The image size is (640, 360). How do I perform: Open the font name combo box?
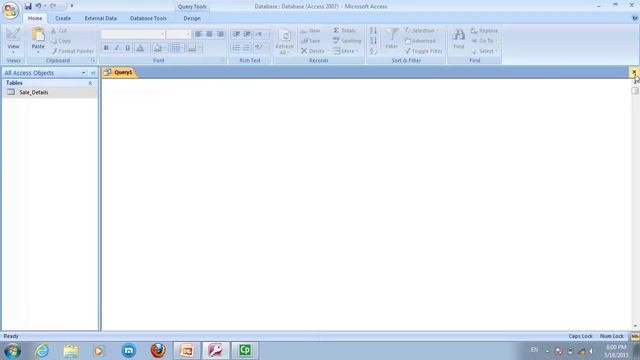coord(133,34)
